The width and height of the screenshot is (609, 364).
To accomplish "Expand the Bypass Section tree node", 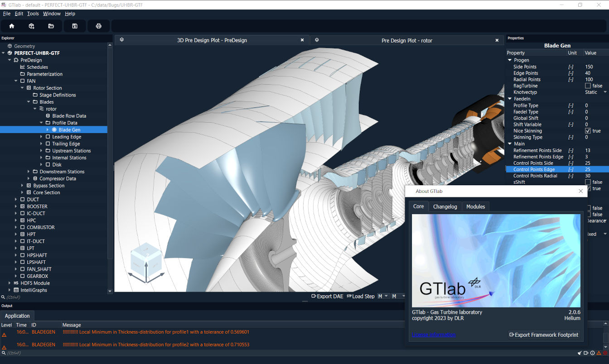I will [23, 186].
